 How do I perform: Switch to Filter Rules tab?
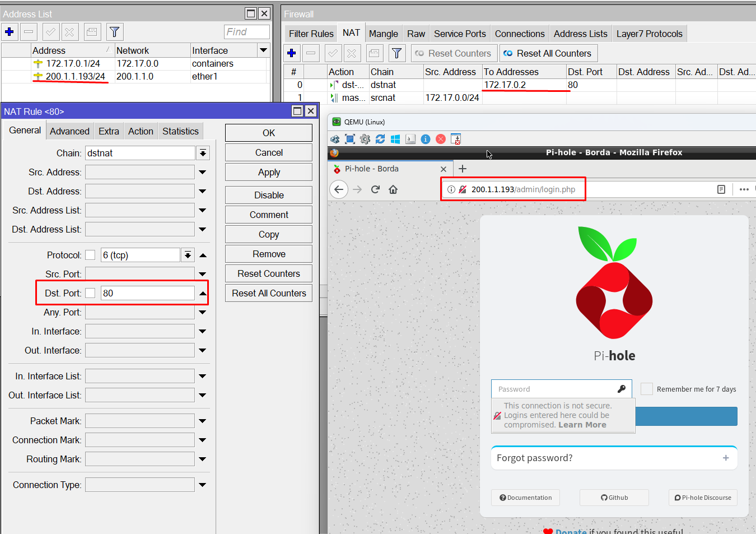point(311,34)
